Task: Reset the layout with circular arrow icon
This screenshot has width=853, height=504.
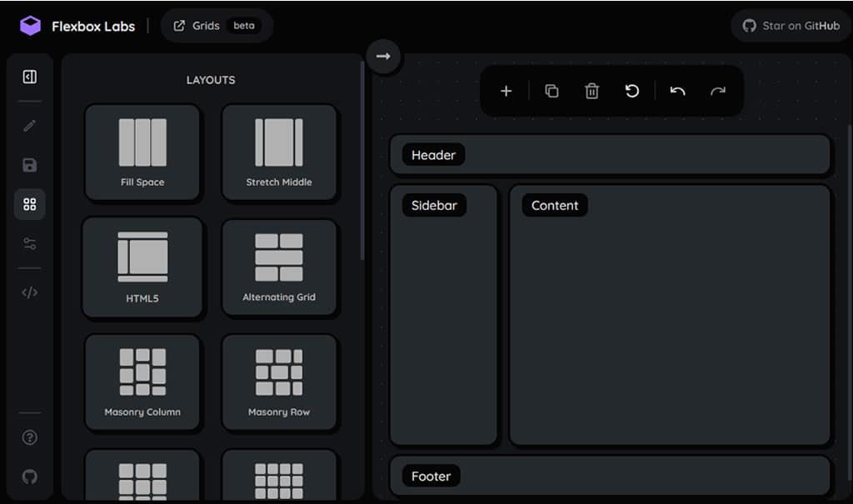Action: 632,91
